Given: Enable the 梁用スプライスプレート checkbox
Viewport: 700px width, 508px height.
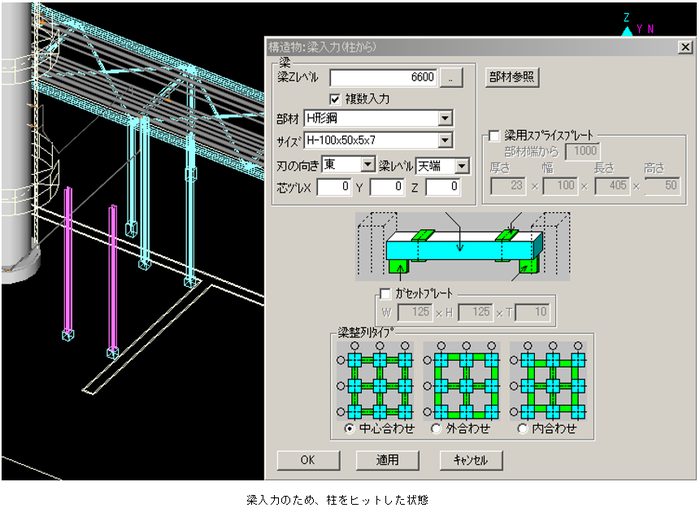Looking at the screenshot, I should [494, 134].
